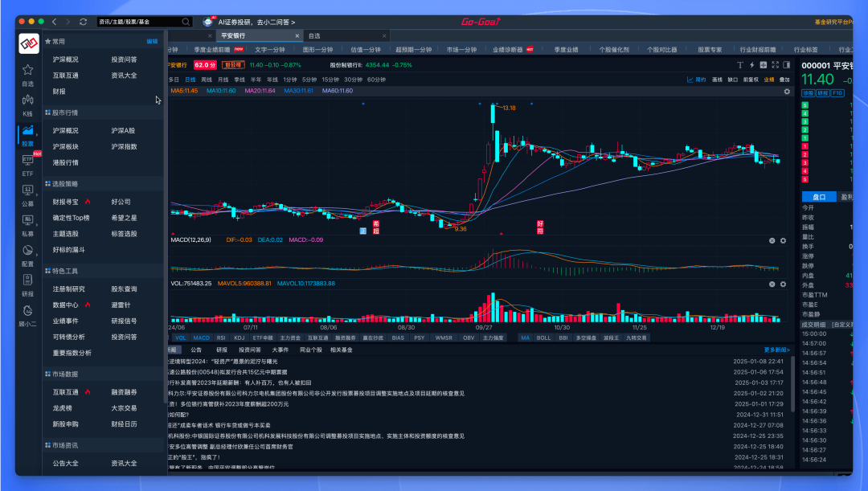This screenshot has height=491, width=868.
Task: Toggle the RSI indicator button
Action: (221, 338)
